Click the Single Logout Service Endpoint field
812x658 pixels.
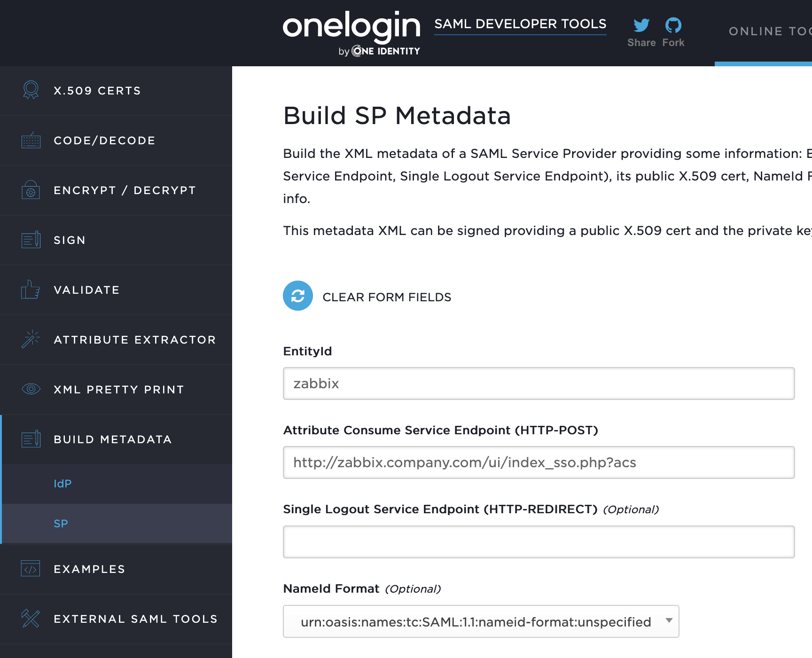click(x=539, y=542)
